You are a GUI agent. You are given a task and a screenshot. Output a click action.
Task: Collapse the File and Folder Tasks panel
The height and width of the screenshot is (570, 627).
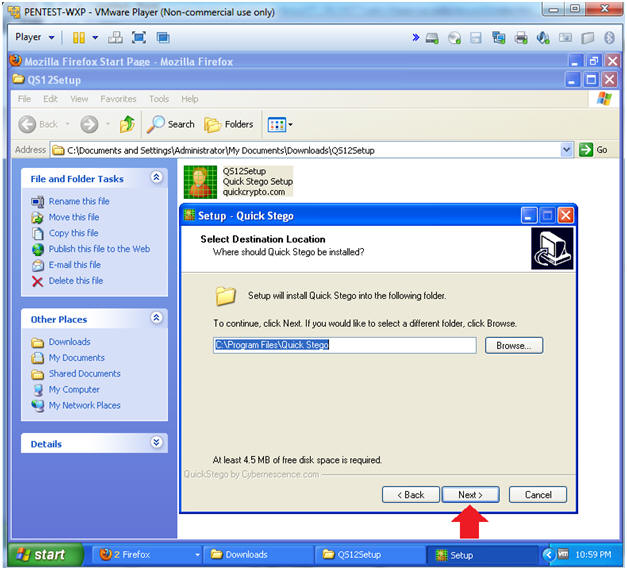tap(156, 177)
